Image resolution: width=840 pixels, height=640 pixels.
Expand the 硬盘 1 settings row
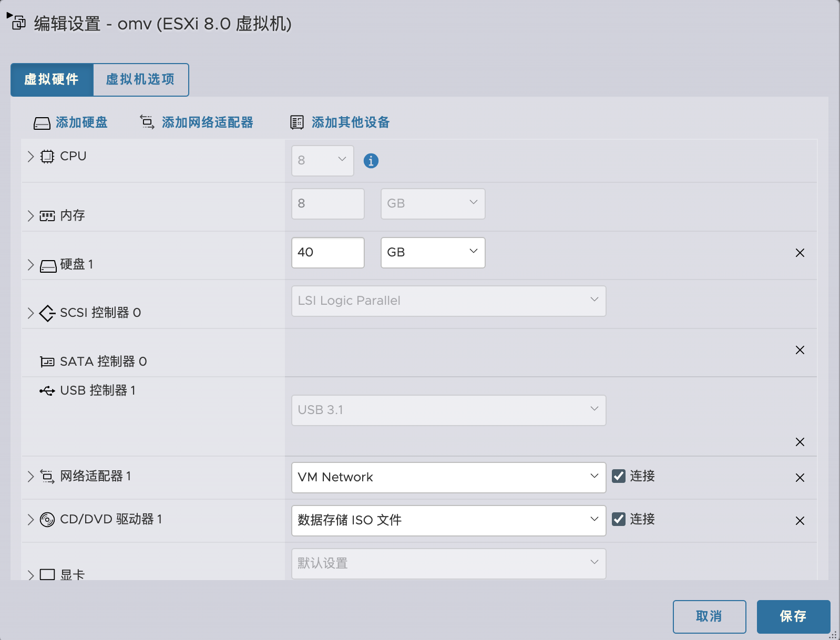[30, 265]
